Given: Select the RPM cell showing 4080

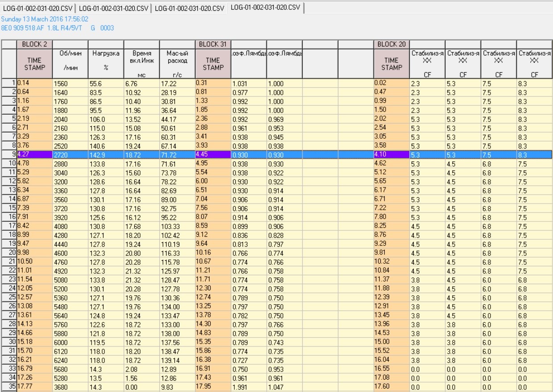Looking at the screenshot, I should [x=71, y=226].
